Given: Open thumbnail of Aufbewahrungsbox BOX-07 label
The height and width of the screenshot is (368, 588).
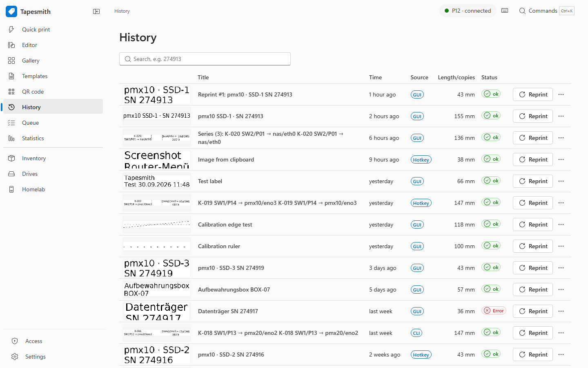Looking at the screenshot, I should tap(157, 289).
